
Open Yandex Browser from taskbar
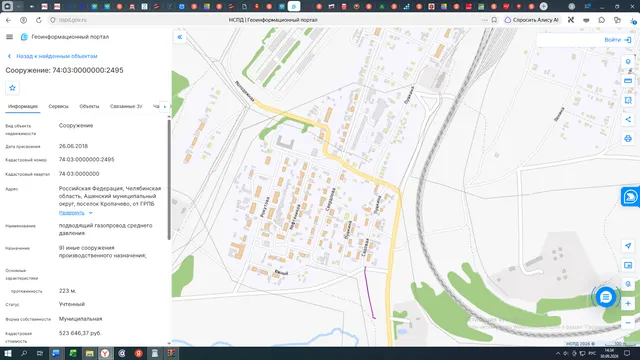point(105,353)
